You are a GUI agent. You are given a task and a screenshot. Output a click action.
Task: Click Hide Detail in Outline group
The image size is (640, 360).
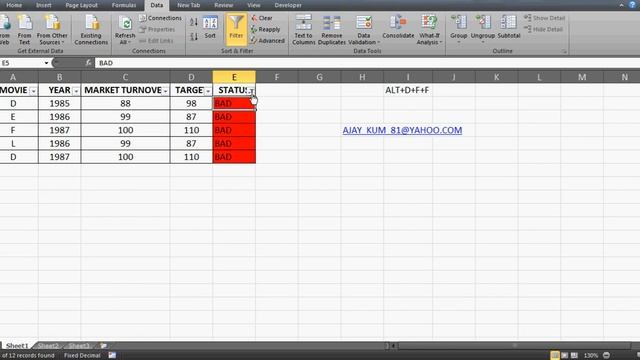coord(543,29)
